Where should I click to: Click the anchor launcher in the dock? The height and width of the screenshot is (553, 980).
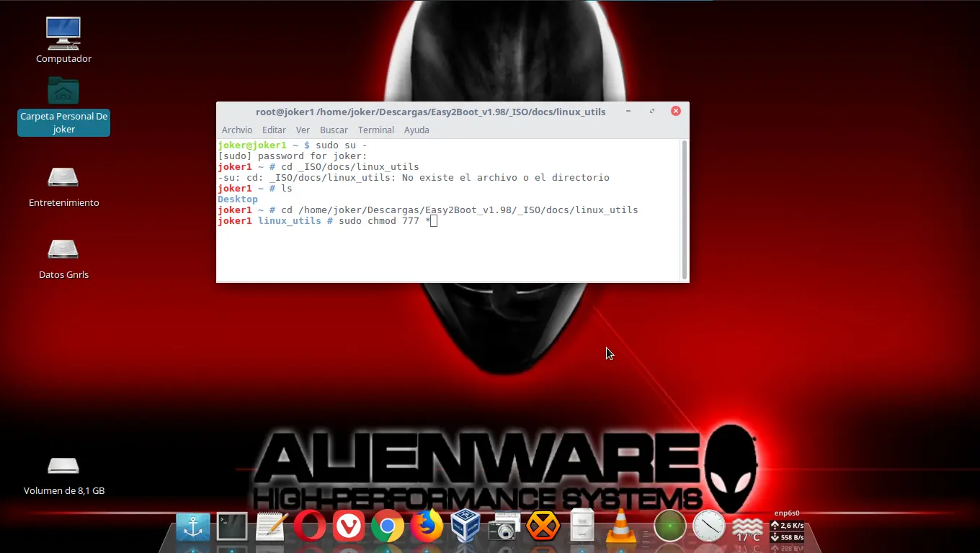(192, 526)
